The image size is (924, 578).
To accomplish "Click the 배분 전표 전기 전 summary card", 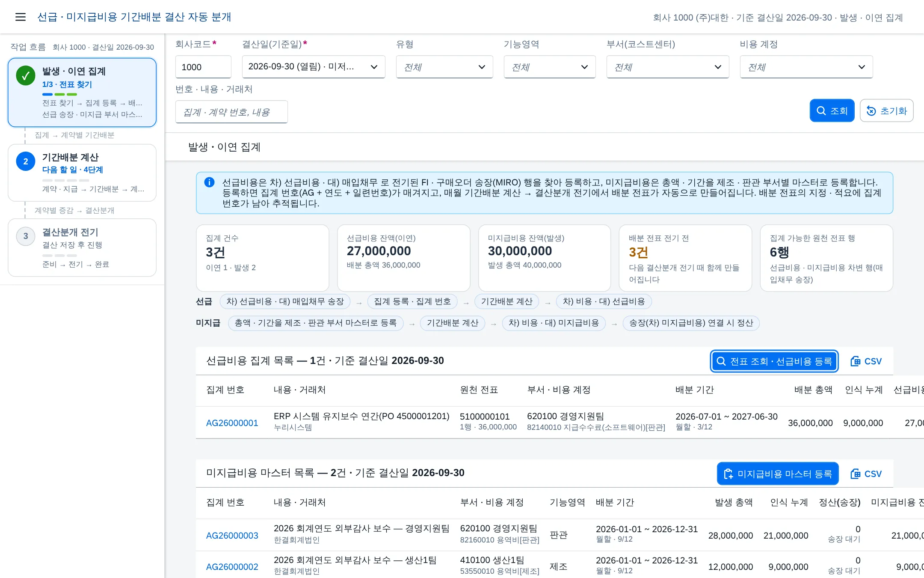I will pos(685,258).
